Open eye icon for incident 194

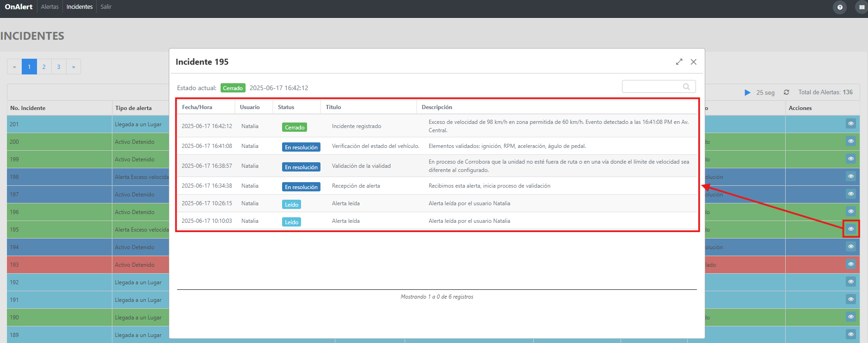click(x=851, y=246)
